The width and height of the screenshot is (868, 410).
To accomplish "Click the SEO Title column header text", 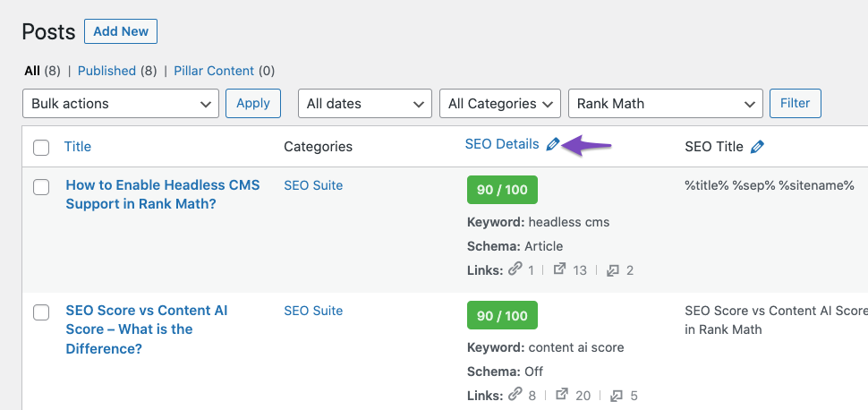I will [x=713, y=147].
